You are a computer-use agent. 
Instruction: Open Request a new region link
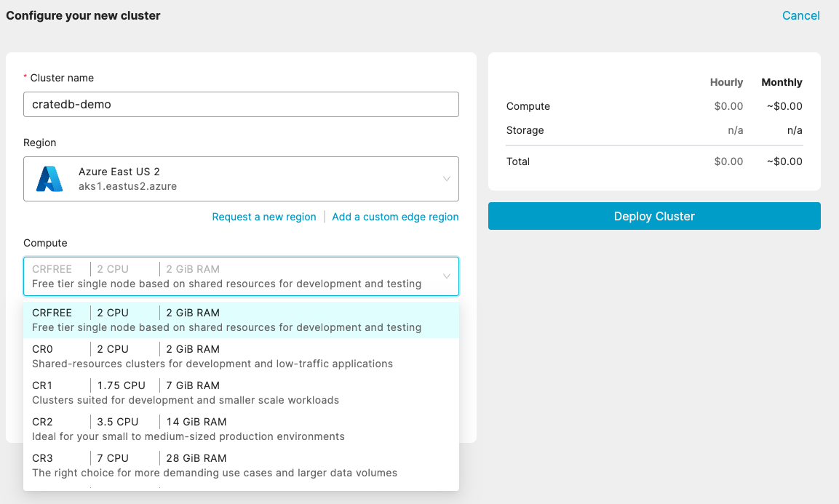click(x=264, y=216)
